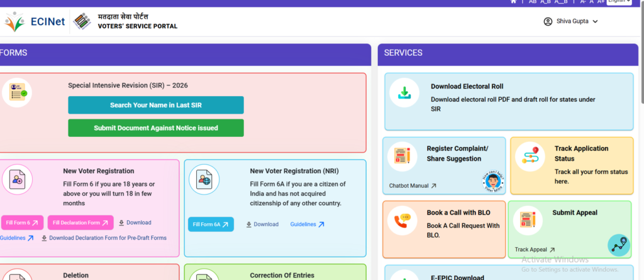Click the Track Application Status icon
Image resolution: width=644 pixels, height=280 pixels.
(530, 157)
